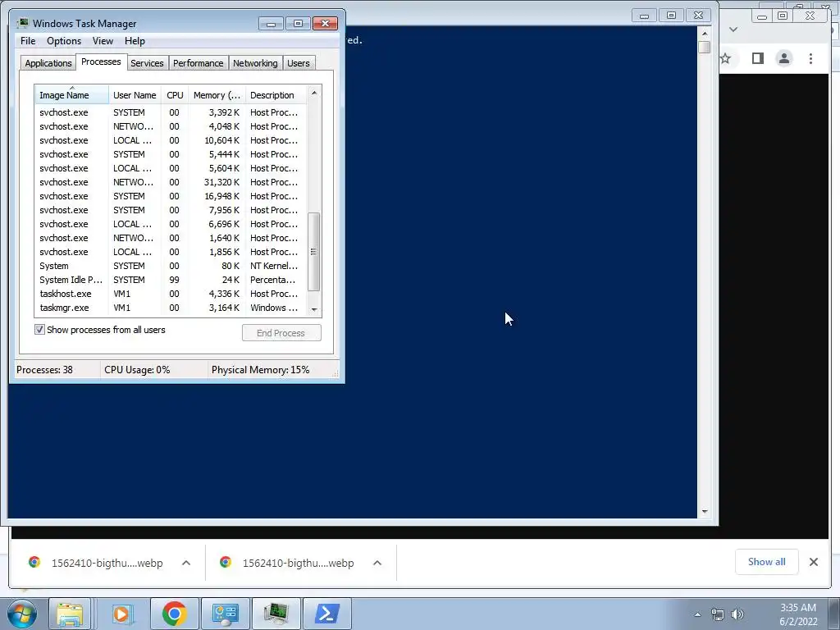Switch to the Services tab
Screen dimensions: 840x630
click(147, 63)
